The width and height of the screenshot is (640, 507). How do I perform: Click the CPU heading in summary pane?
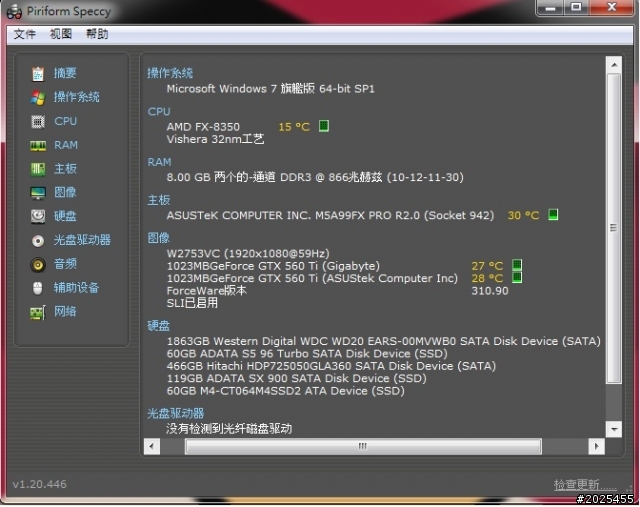[159, 111]
